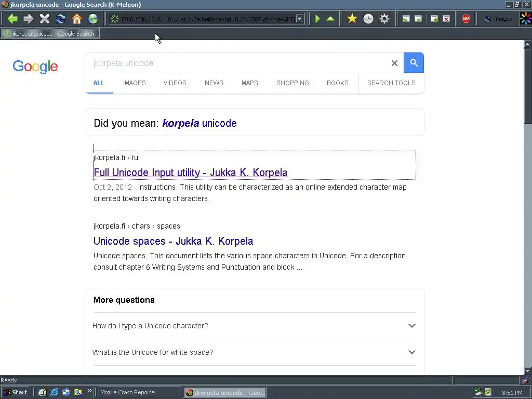Click the green Up arrow toolbar icon
Viewport: 532px width, 399px height.
[x=330, y=19]
